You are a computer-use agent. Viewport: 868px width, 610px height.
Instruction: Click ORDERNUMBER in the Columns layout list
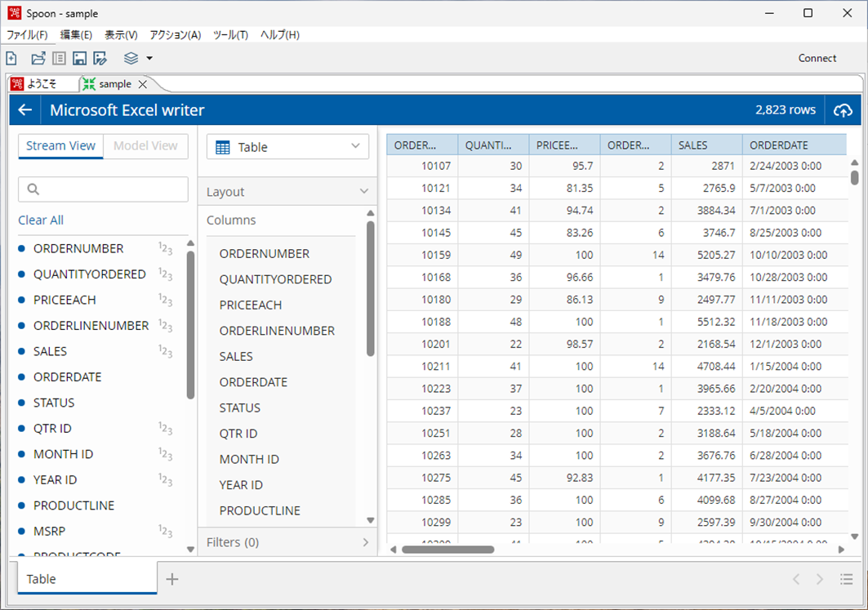[265, 253]
